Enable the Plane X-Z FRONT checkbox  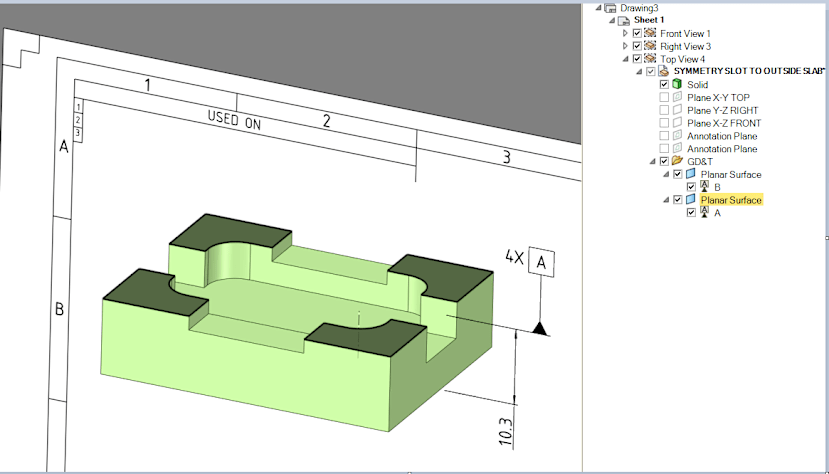[x=664, y=123]
